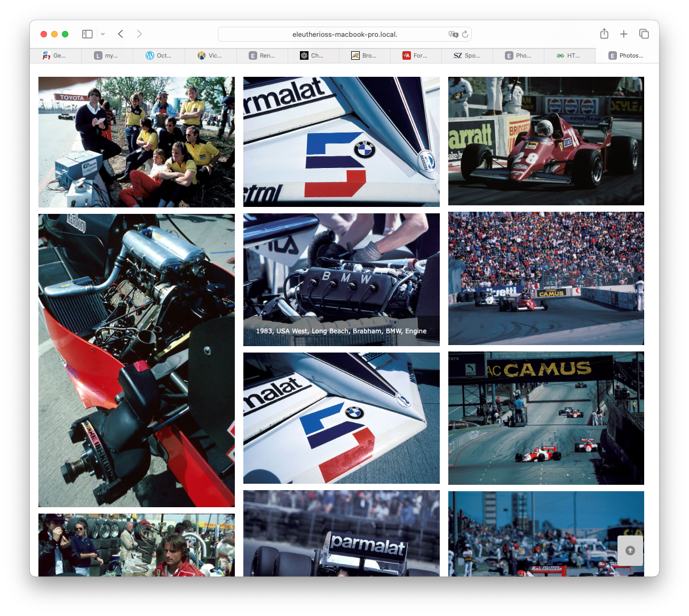Switch to the 'Oct...' WordPress tab

pyautogui.click(x=159, y=55)
